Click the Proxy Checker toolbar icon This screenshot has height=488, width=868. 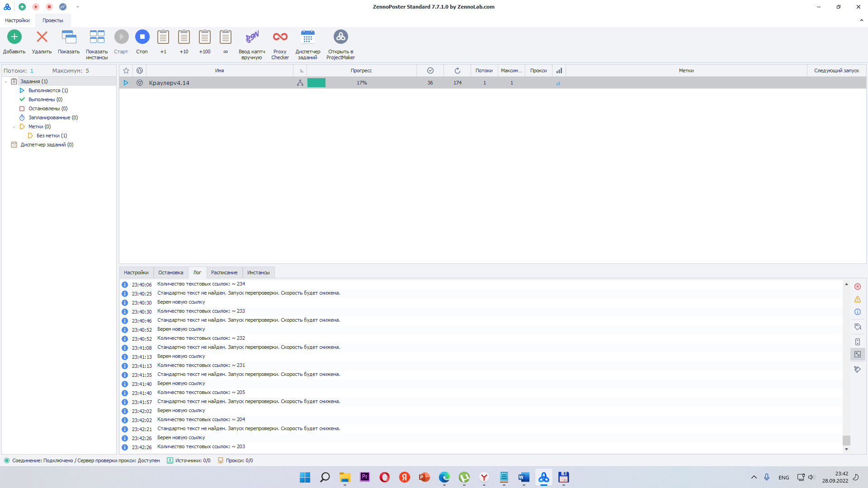(x=280, y=37)
